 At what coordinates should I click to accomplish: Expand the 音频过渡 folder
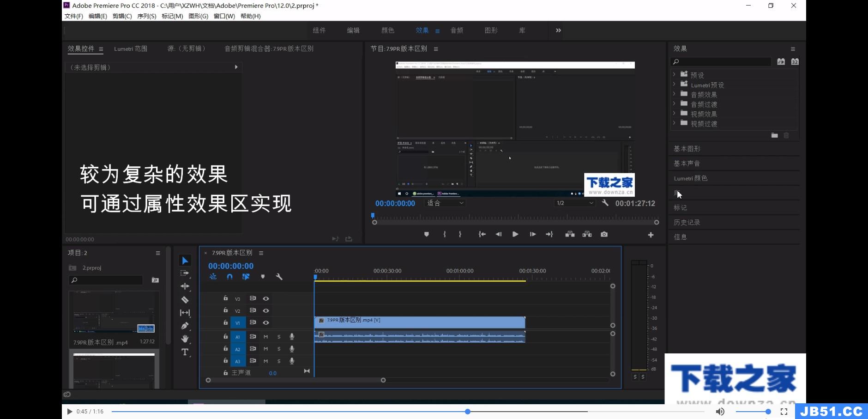(674, 103)
